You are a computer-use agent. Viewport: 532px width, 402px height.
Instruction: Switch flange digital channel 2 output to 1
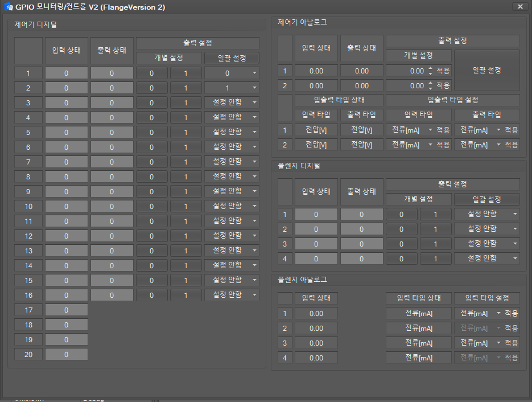coord(435,228)
